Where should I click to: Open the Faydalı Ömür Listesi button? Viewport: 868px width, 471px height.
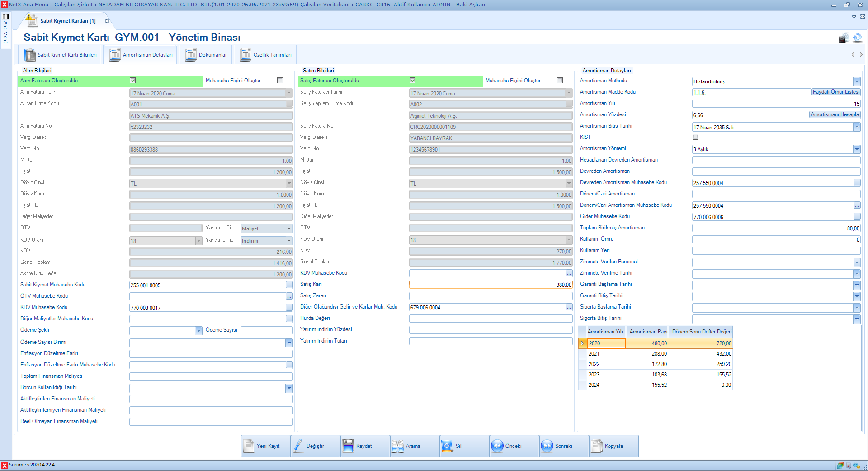point(835,92)
